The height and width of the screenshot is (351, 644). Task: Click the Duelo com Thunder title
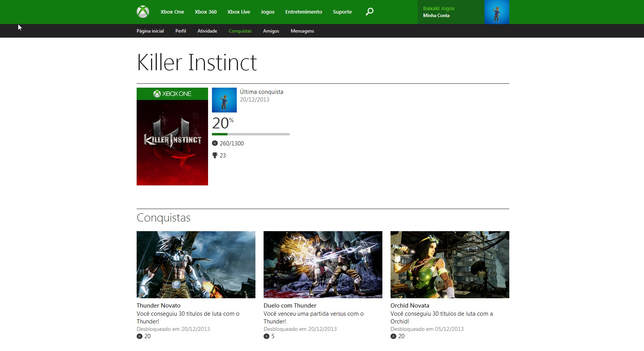tap(290, 306)
